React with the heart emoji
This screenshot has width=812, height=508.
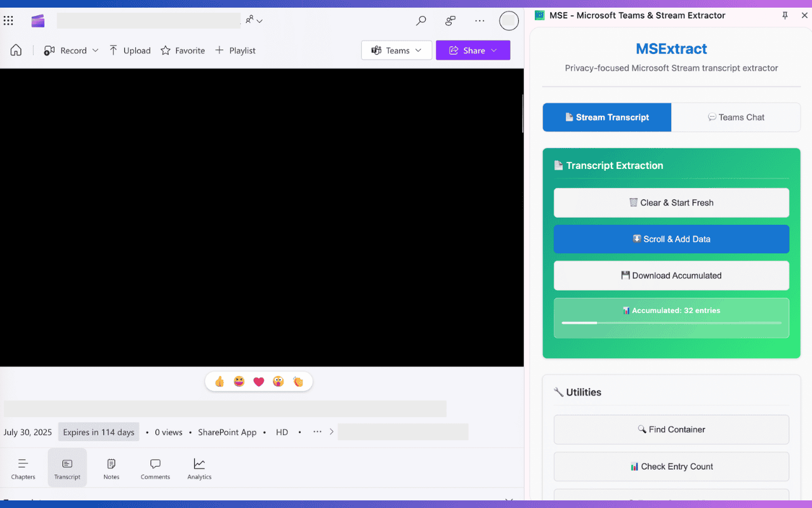pyautogui.click(x=258, y=381)
